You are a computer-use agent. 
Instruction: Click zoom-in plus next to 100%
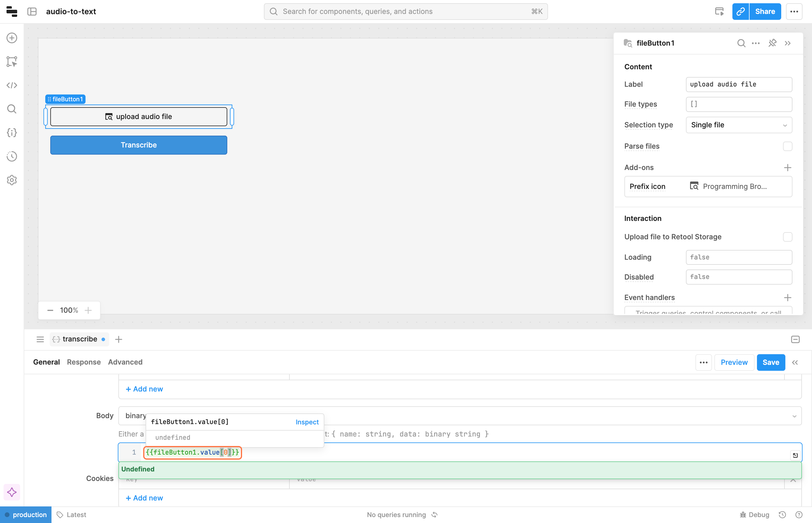point(88,310)
